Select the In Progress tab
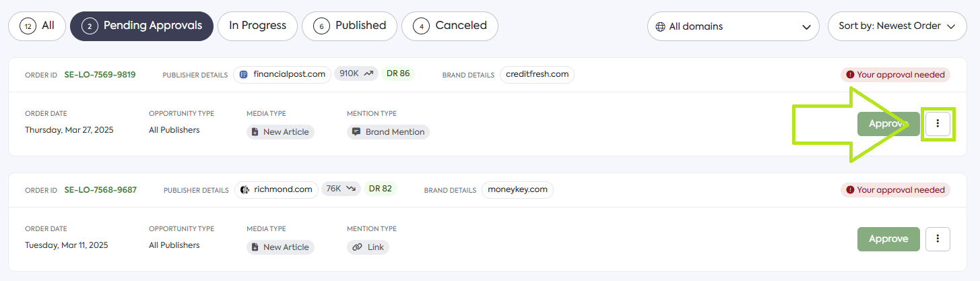The width and height of the screenshot is (980, 281). click(x=257, y=26)
